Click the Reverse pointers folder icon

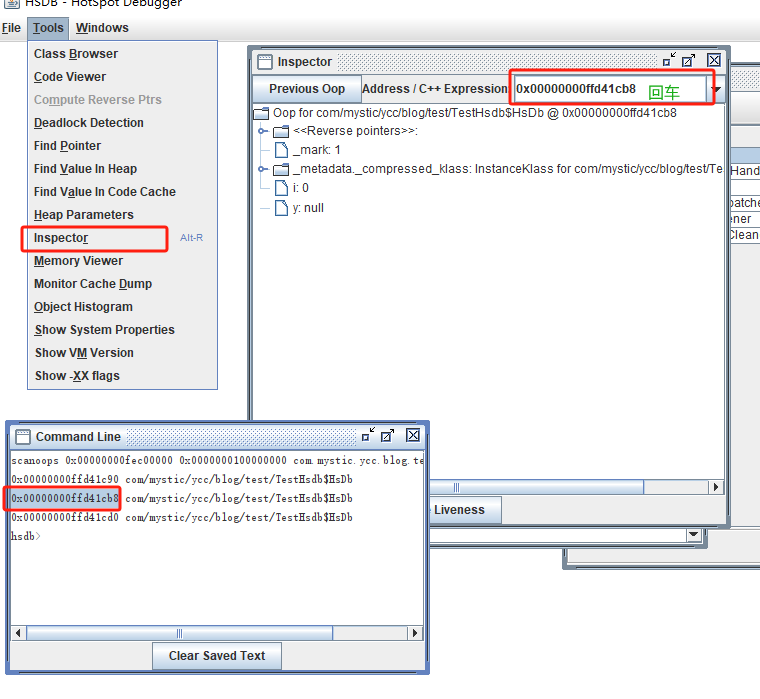coord(281,131)
